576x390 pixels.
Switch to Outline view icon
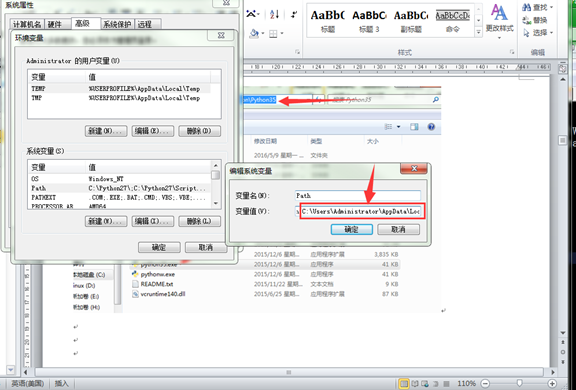436,384
